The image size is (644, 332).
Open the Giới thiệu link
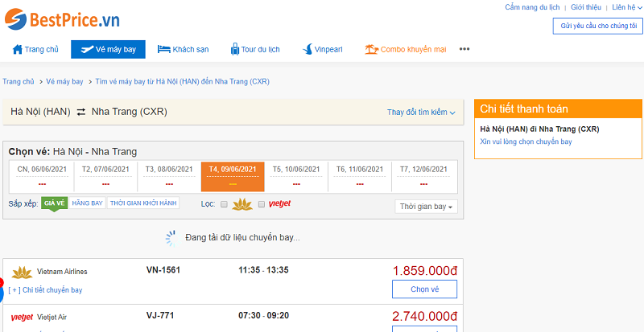[586, 7]
